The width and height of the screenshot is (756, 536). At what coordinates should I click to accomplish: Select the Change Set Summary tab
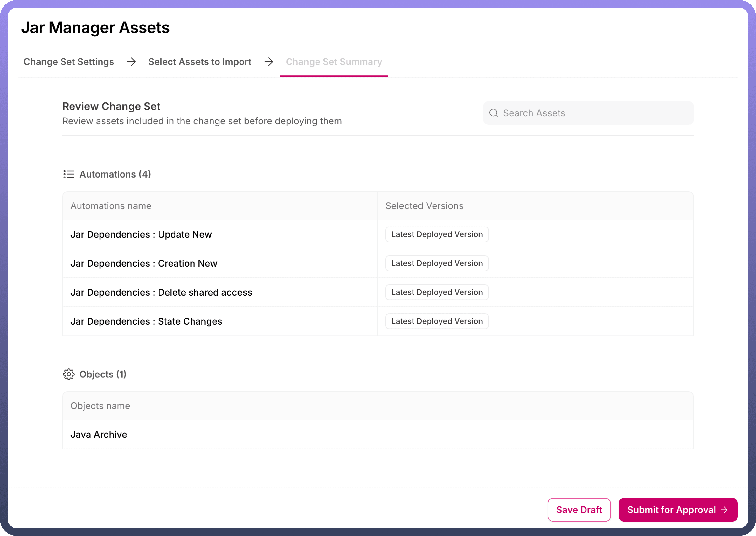point(334,62)
